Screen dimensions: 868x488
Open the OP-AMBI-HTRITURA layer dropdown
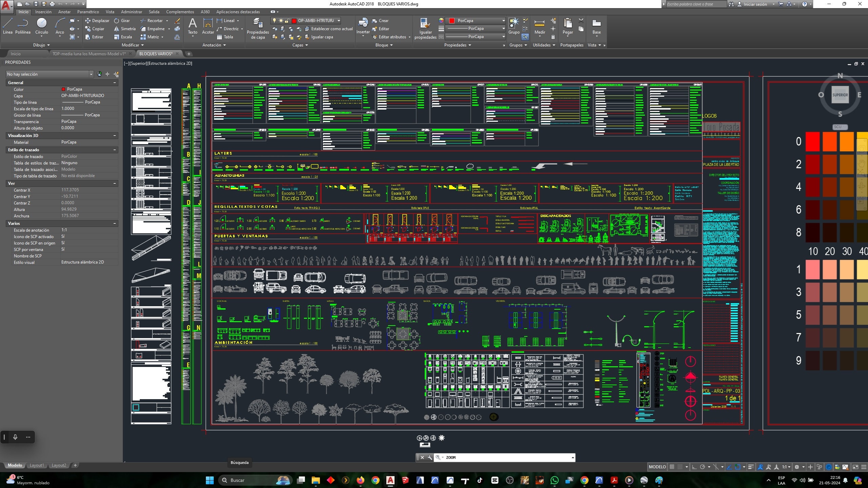(339, 20)
